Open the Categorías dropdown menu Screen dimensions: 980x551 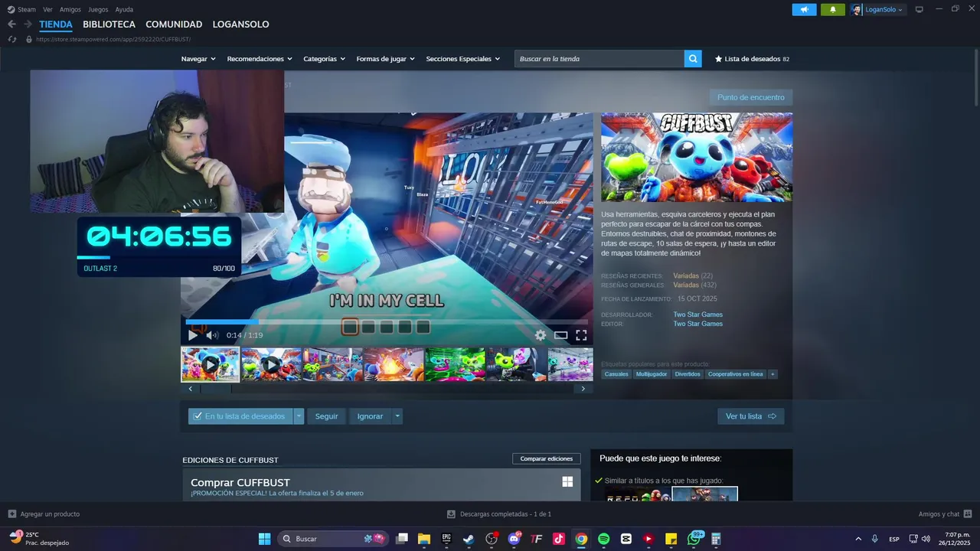pyautogui.click(x=324, y=59)
